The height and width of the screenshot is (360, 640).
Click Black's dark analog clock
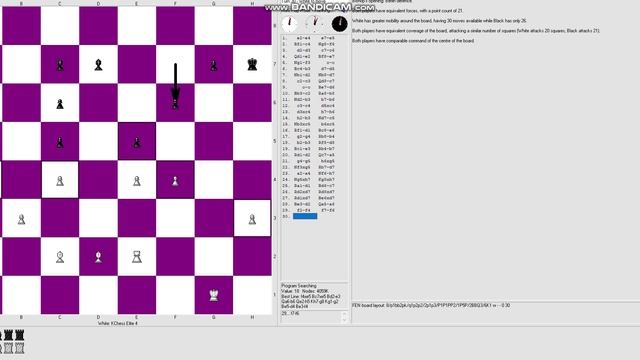[x=340, y=24]
